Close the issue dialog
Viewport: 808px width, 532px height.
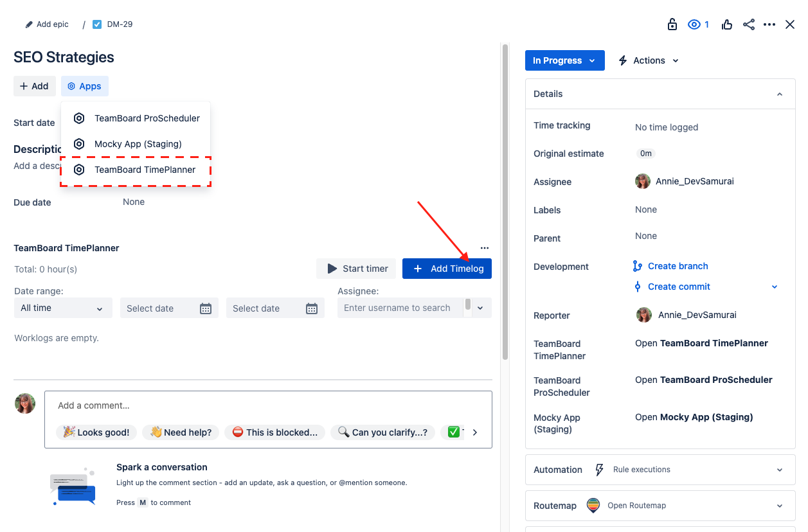click(790, 24)
